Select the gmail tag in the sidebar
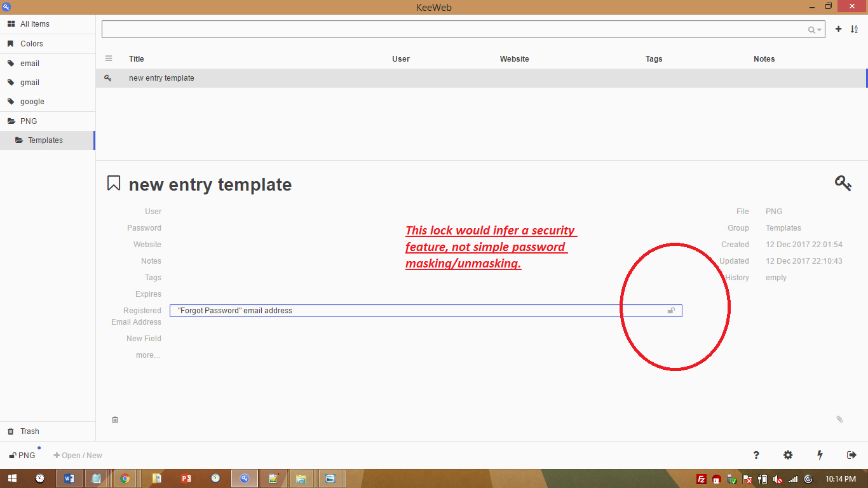 29,82
